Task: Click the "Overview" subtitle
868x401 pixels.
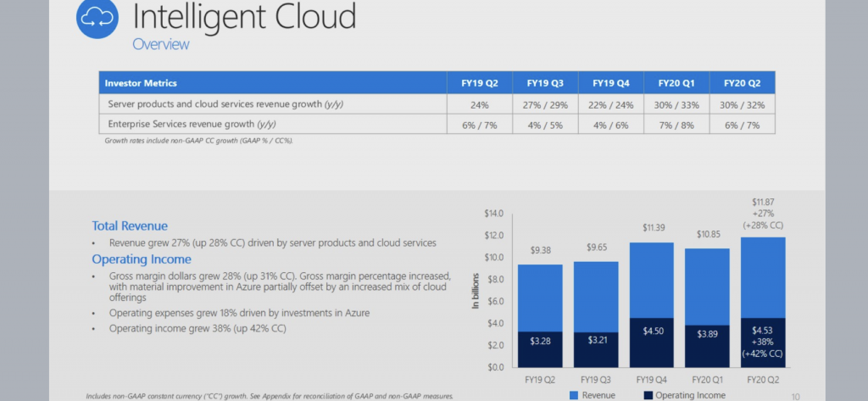Action: (160, 44)
